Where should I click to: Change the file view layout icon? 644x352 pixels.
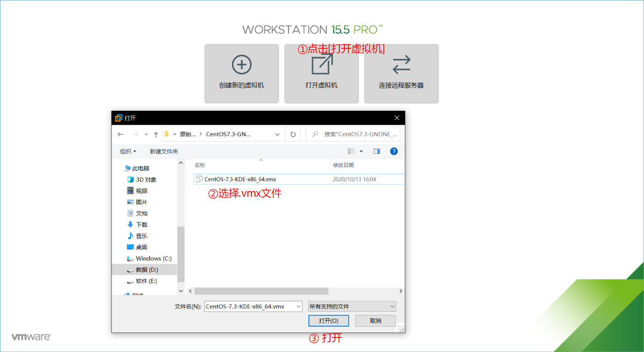pos(351,151)
